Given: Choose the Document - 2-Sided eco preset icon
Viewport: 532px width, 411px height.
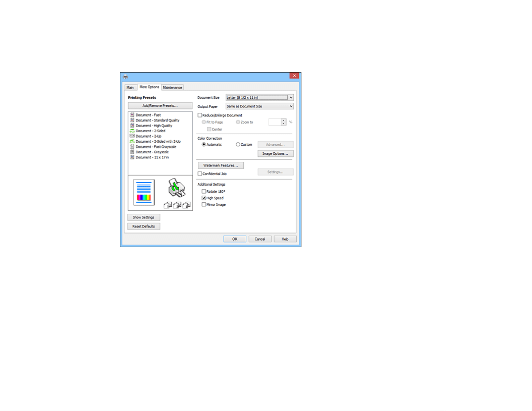Looking at the screenshot, I should coord(132,131).
